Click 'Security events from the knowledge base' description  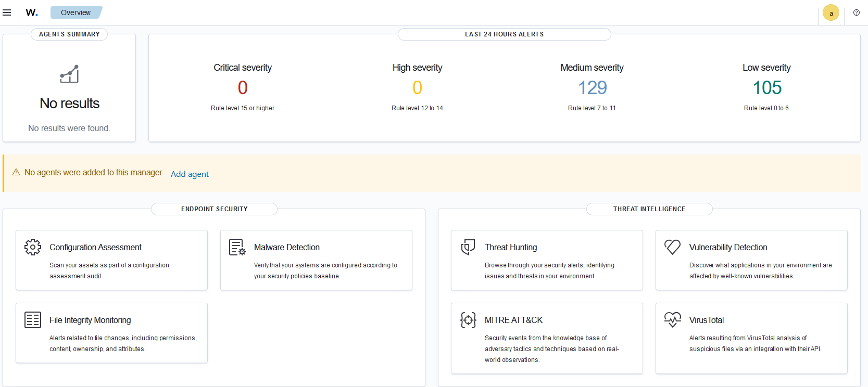click(x=552, y=349)
